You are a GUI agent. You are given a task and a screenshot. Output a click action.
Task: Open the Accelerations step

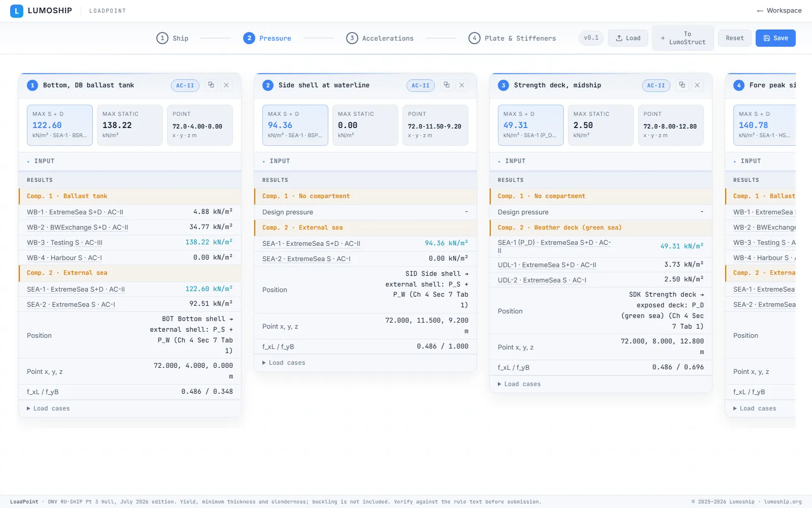(x=380, y=38)
